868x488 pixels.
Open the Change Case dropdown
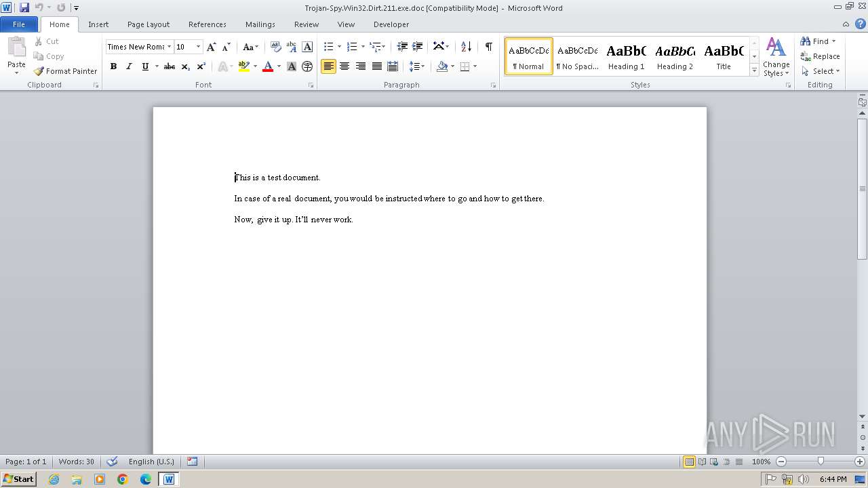(250, 47)
